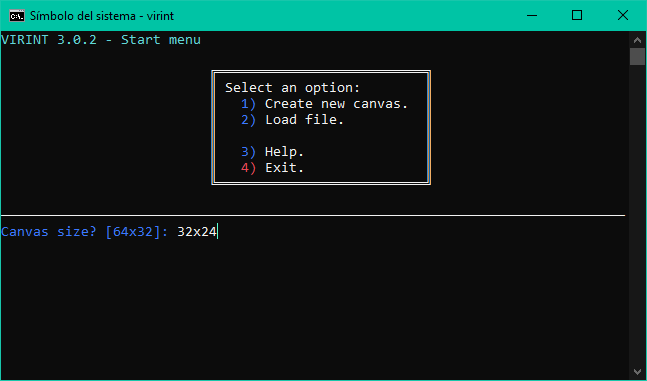Image resolution: width=647 pixels, height=381 pixels.
Task: Click the 'Load file.' menu entry
Action: click(304, 120)
